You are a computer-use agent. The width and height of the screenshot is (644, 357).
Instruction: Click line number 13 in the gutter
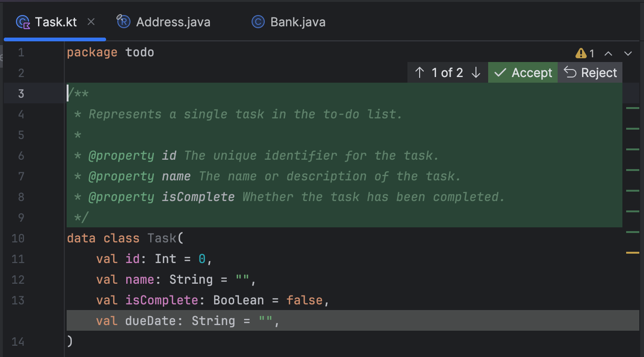point(18,300)
